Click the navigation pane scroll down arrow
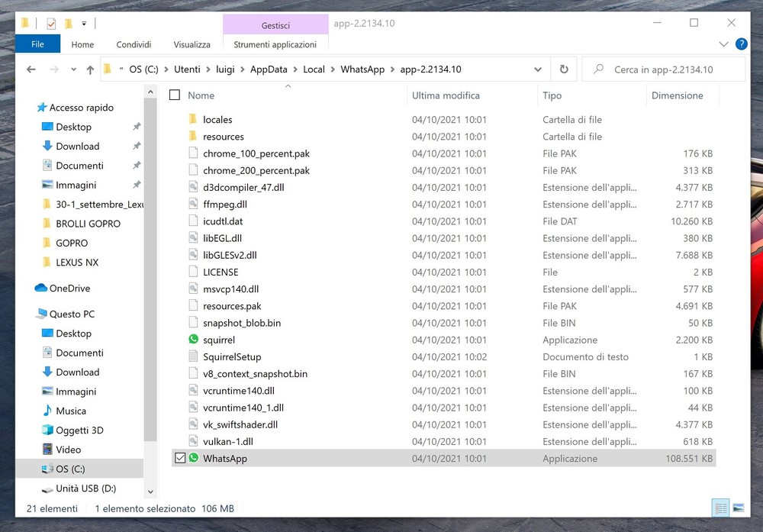Image resolution: width=763 pixels, height=532 pixels. point(150,492)
